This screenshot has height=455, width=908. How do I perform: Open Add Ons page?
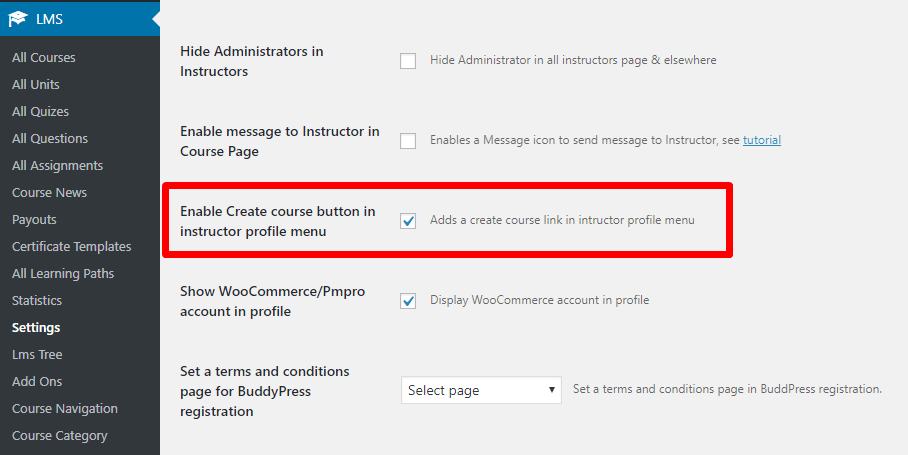pos(37,382)
